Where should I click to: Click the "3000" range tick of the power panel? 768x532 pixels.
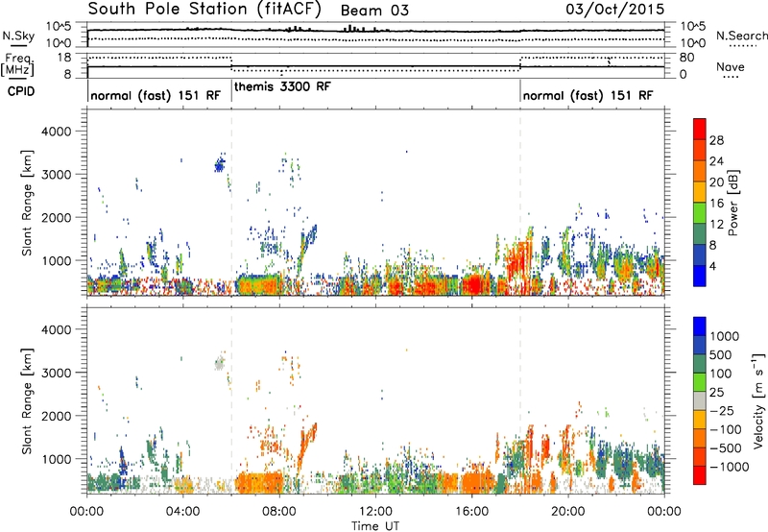click(x=57, y=175)
